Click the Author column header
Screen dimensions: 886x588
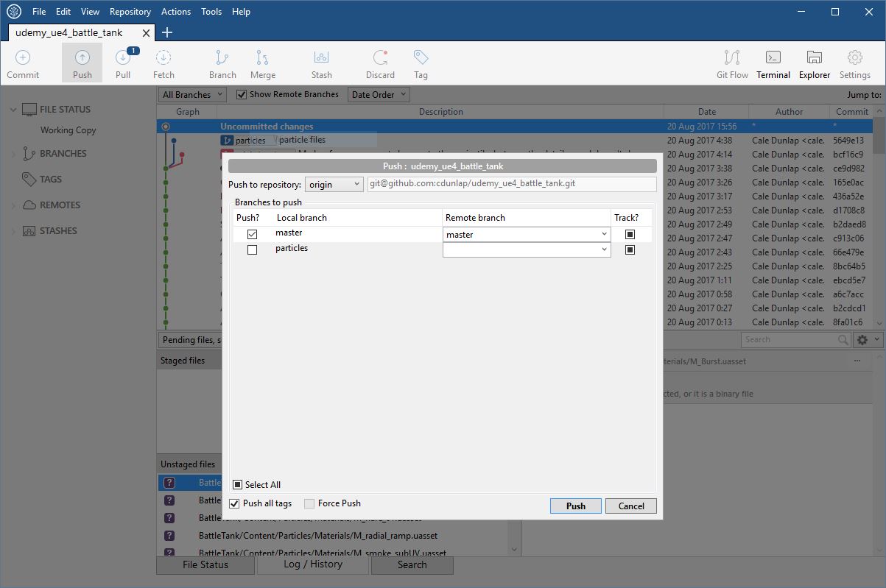coord(789,112)
